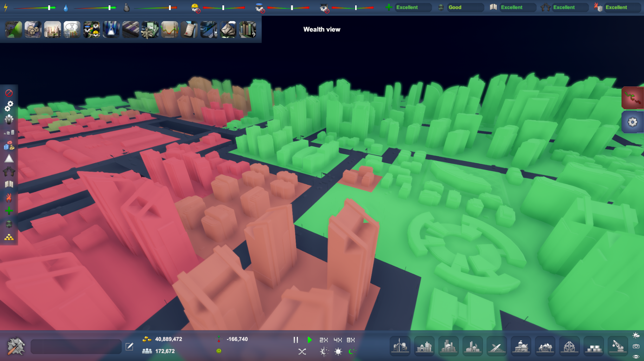The image size is (644, 361).
Task: Take a screenshot with camera icon
Action: pos(636,346)
